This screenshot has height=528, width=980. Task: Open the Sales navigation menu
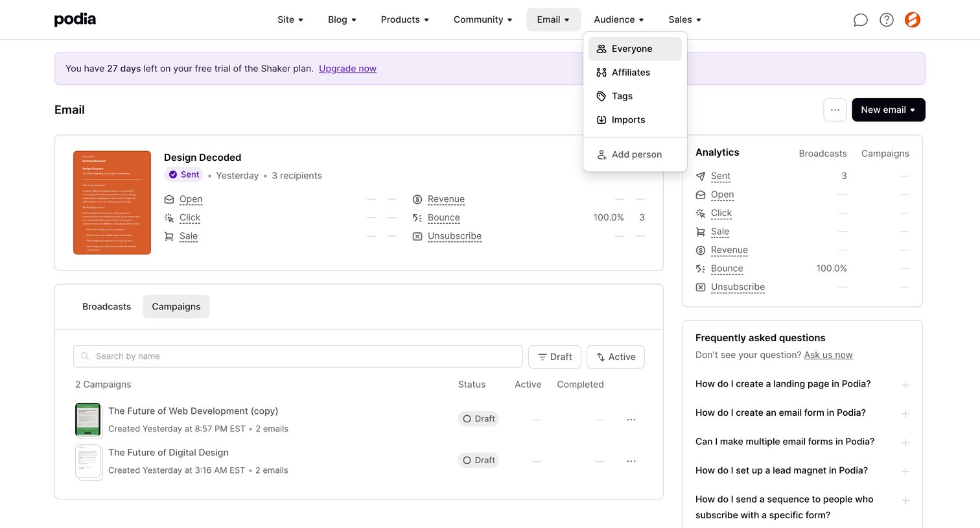[x=685, y=19]
